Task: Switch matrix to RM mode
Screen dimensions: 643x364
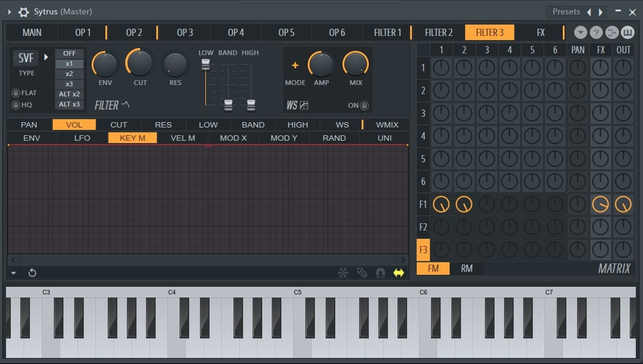Action: coord(466,268)
